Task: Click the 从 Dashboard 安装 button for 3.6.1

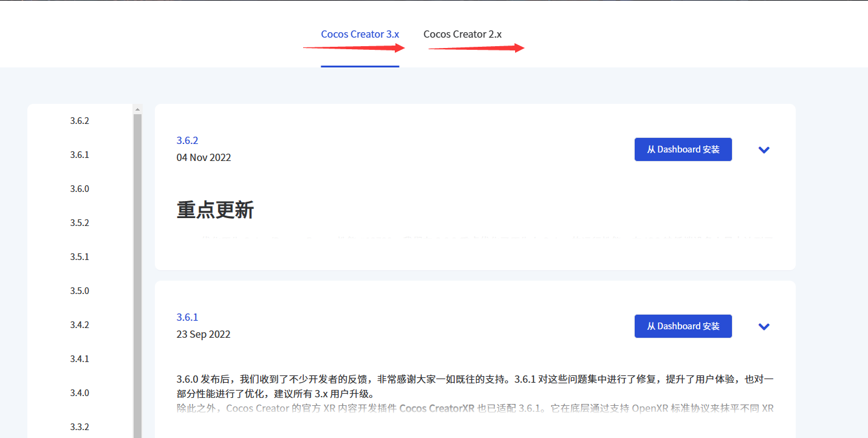Action: pos(683,326)
